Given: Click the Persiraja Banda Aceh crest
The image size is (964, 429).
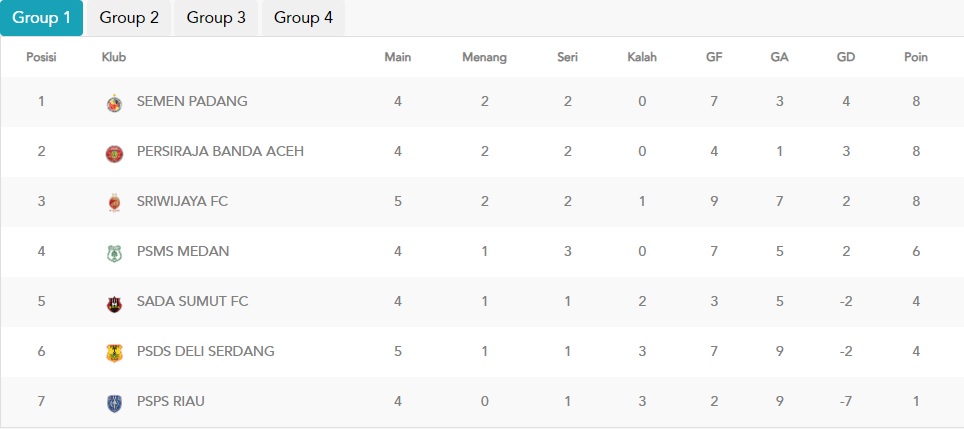Looking at the screenshot, I should point(114,153).
